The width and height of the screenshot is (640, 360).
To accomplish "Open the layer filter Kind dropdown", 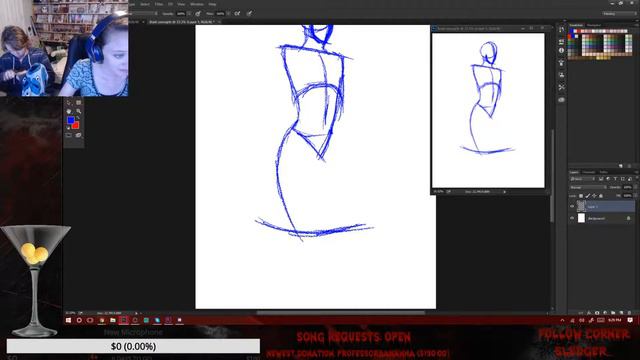I will 582,179.
